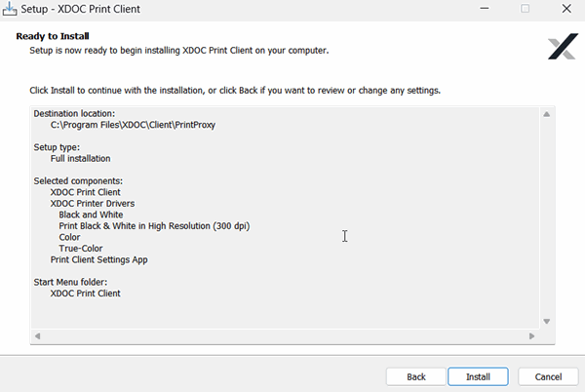Click the horizontal scroll right arrow

click(x=531, y=336)
